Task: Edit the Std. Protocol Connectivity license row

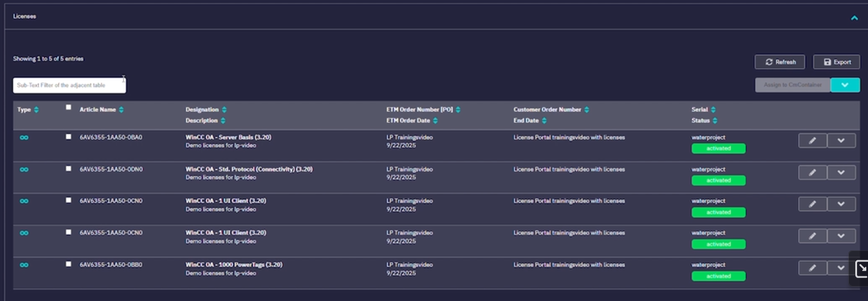Action: point(812,173)
